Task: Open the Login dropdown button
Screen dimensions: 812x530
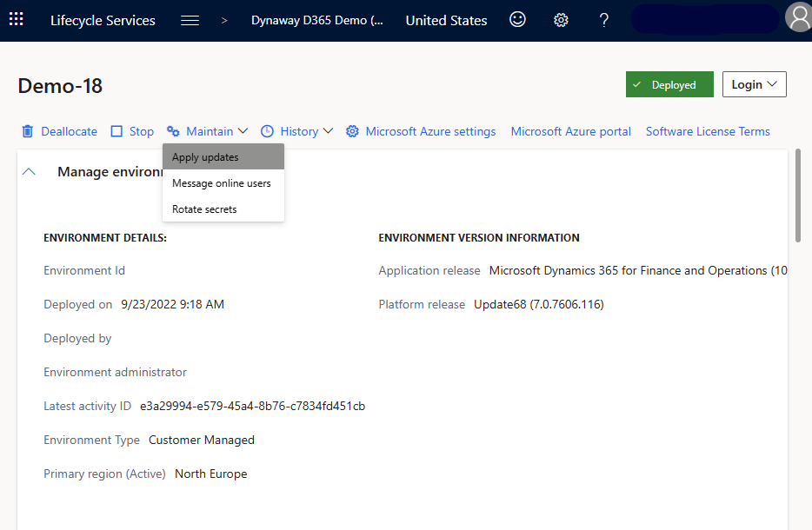Action: 754,84
